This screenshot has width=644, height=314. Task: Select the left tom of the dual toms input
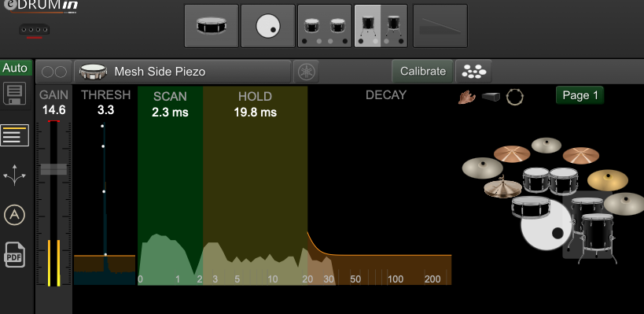(311, 26)
